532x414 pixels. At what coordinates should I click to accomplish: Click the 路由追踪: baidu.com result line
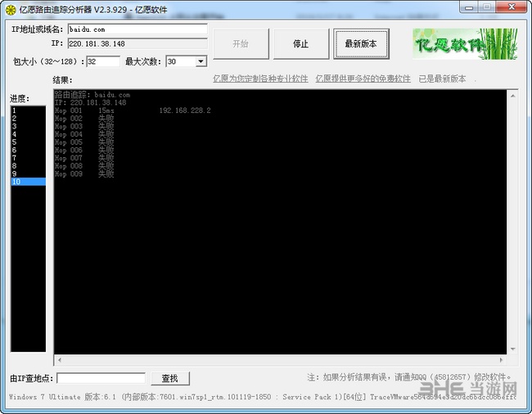coord(92,95)
